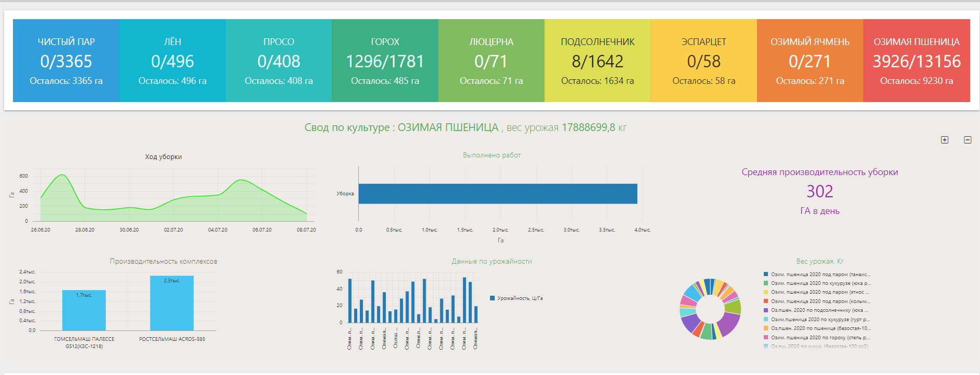This screenshot has height=375, width=980.
Task: Select the ЧИСТЫЙ ПАР crop tile
Action: pyautogui.click(x=66, y=61)
